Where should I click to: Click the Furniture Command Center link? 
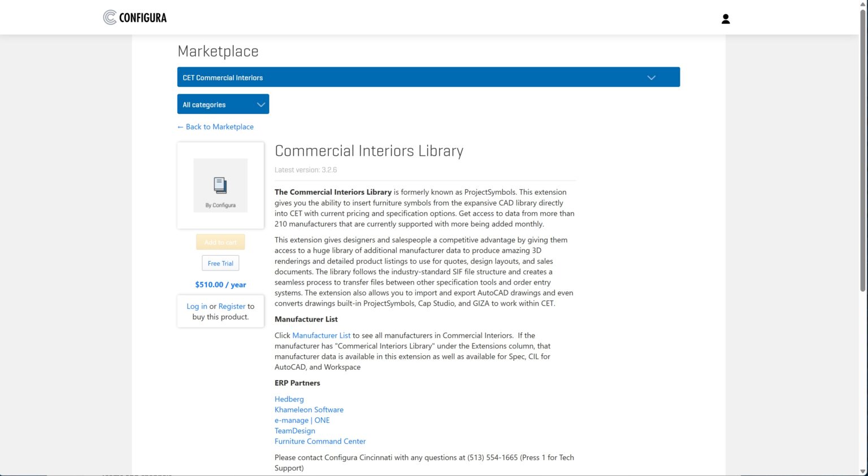click(320, 442)
